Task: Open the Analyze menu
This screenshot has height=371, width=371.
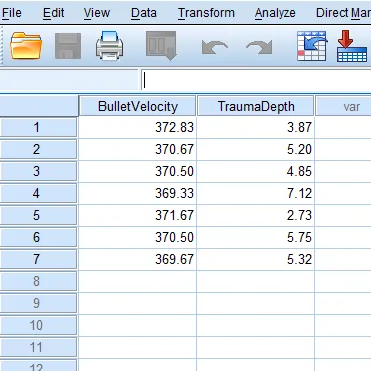Action: click(x=275, y=13)
